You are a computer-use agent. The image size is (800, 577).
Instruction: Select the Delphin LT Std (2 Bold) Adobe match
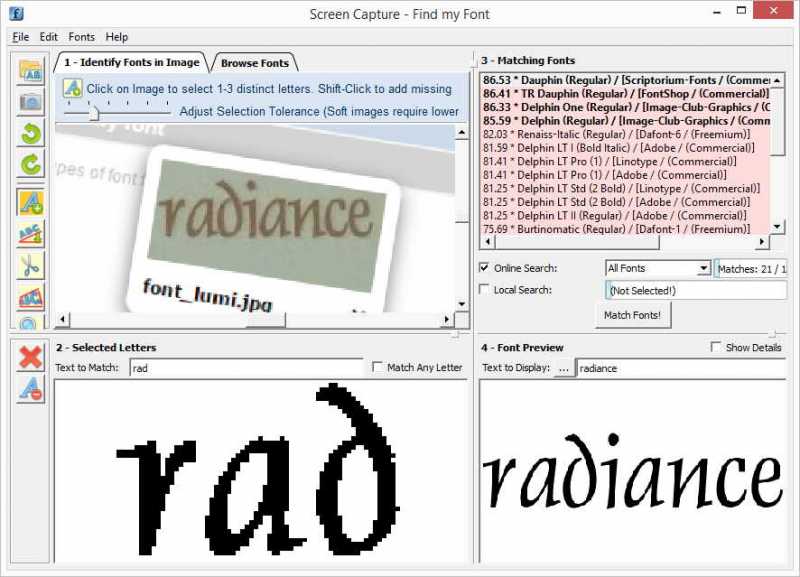626,203
